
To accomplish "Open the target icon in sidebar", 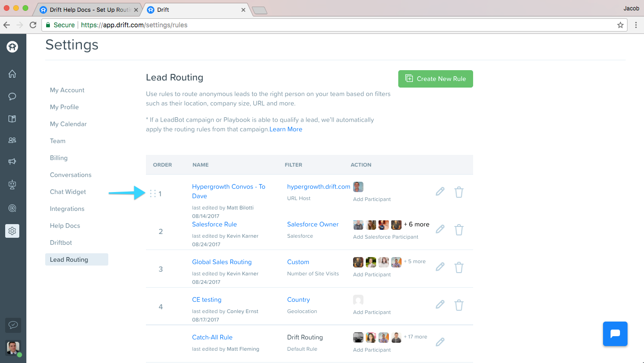I will (12, 208).
